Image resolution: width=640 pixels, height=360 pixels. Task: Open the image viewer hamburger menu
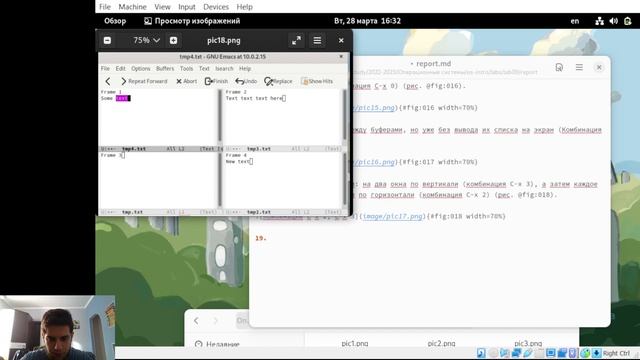click(x=317, y=40)
